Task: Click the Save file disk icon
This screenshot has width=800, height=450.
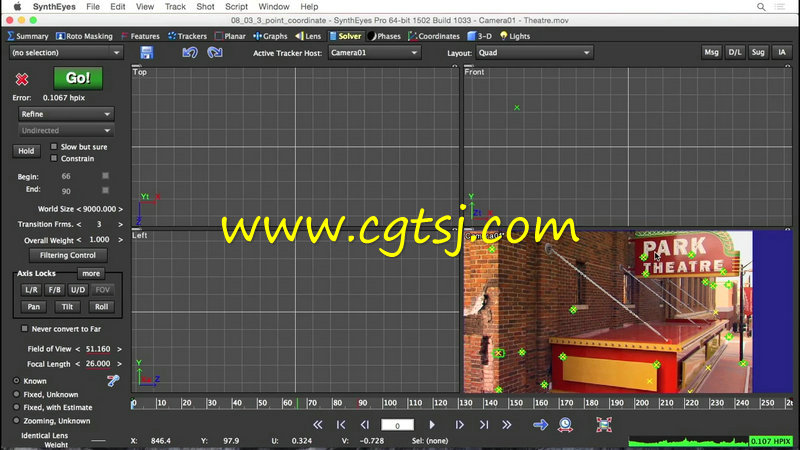Action: coord(146,53)
